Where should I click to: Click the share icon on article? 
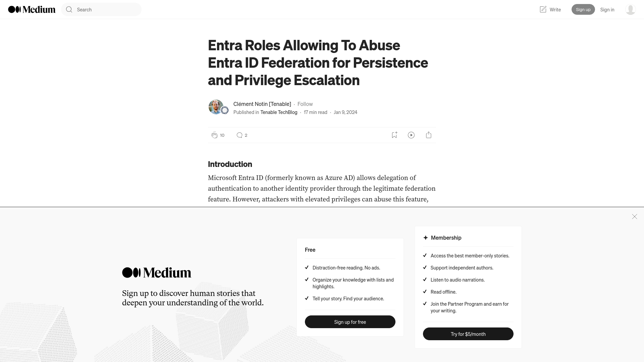[x=429, y=135]
